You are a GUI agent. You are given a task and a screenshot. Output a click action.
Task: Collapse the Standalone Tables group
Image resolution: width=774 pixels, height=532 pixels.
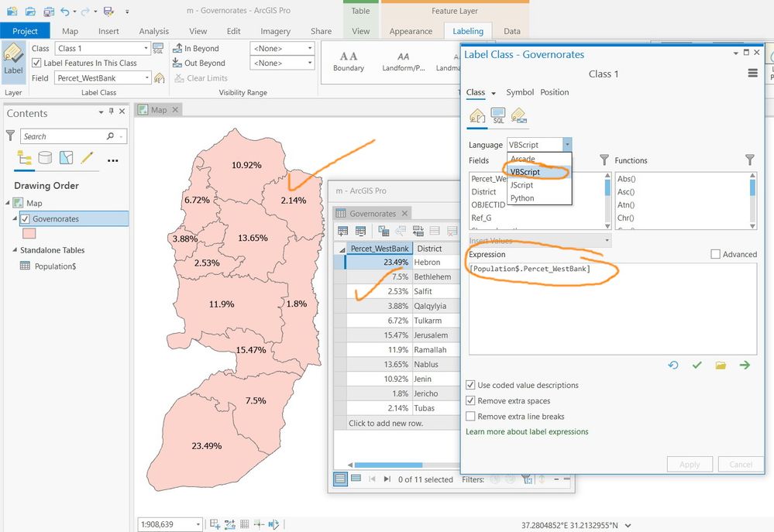pyautogui.click(x=15, y=249)
